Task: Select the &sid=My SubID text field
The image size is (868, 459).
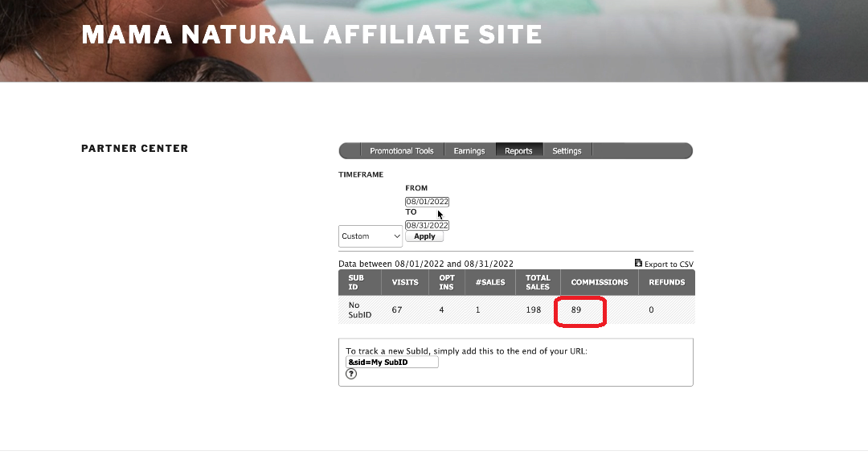Action: pyautogui.click(x=392, y=362)
